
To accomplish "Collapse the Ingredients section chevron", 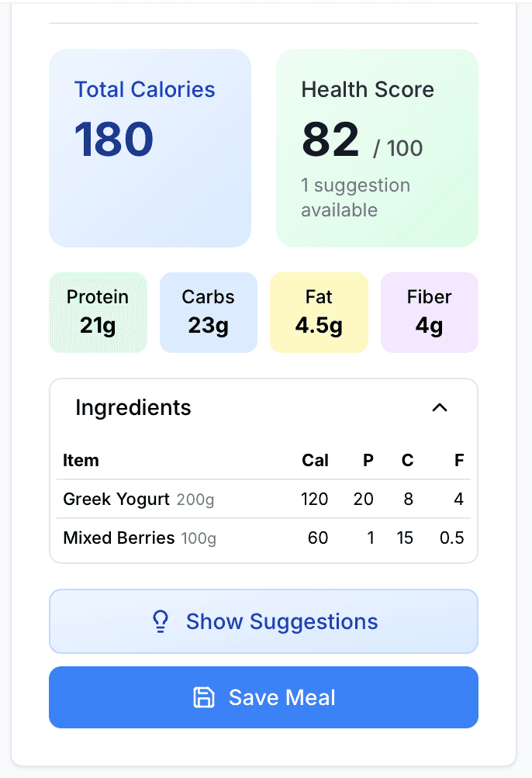I will (440, 407).
